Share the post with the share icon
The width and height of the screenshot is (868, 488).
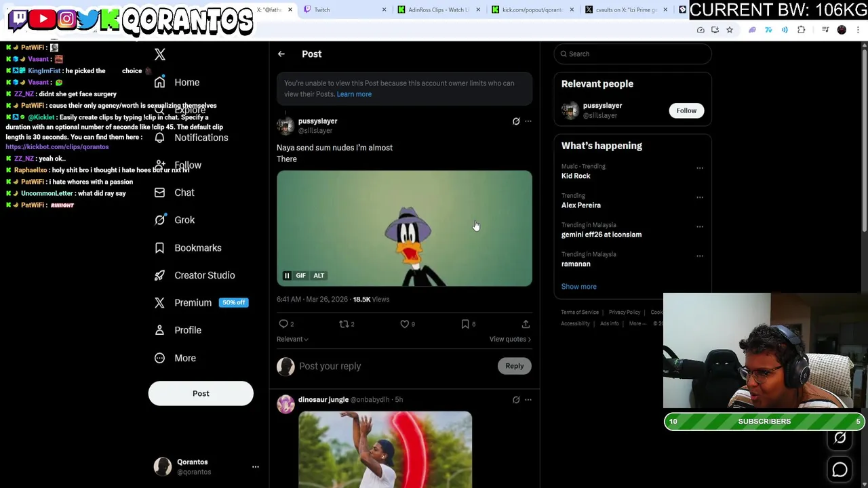coord(526,324)
